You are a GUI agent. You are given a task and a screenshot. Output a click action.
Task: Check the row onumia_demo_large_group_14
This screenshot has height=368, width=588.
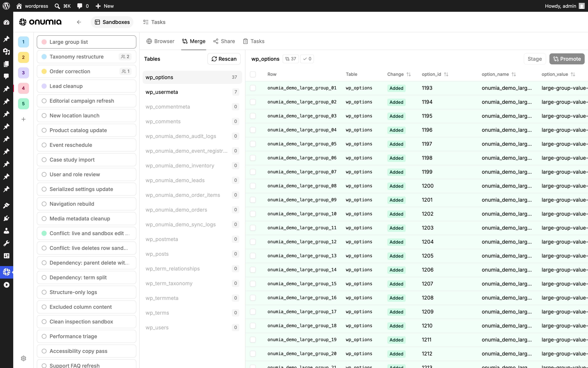[x=253, y=270]
